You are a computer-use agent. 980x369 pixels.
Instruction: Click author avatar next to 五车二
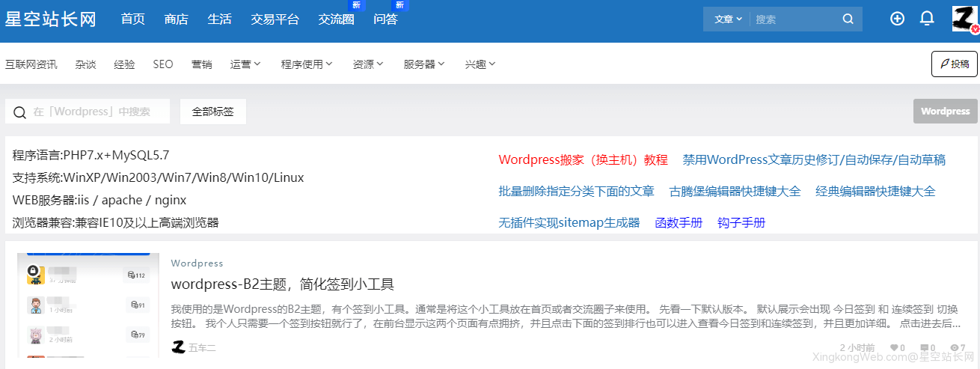click(178, 347)
